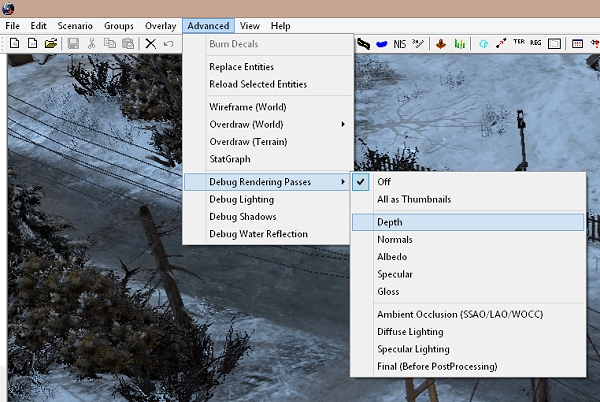
Task: Toggle Debug Shadows
Action: (x=267, y=216)
